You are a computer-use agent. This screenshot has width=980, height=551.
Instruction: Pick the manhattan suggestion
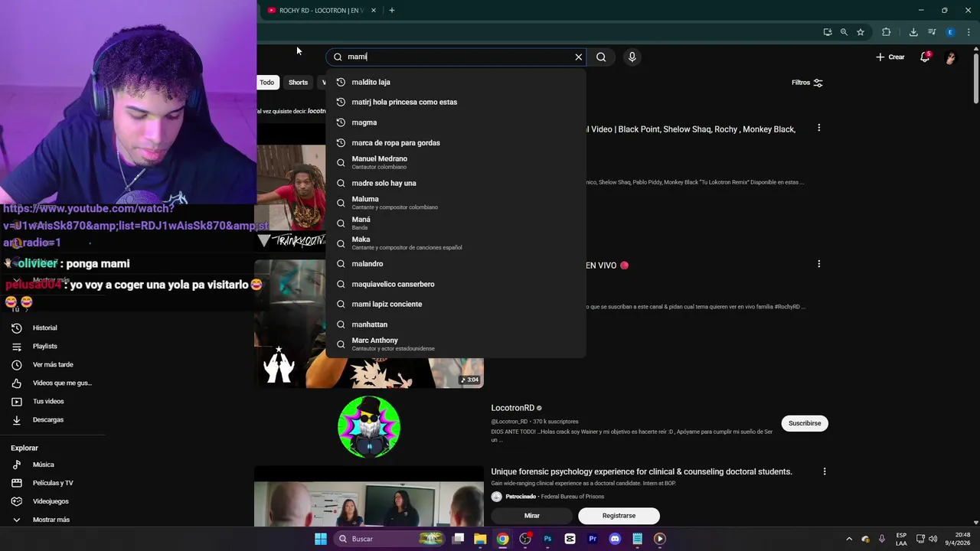point(456,324)
